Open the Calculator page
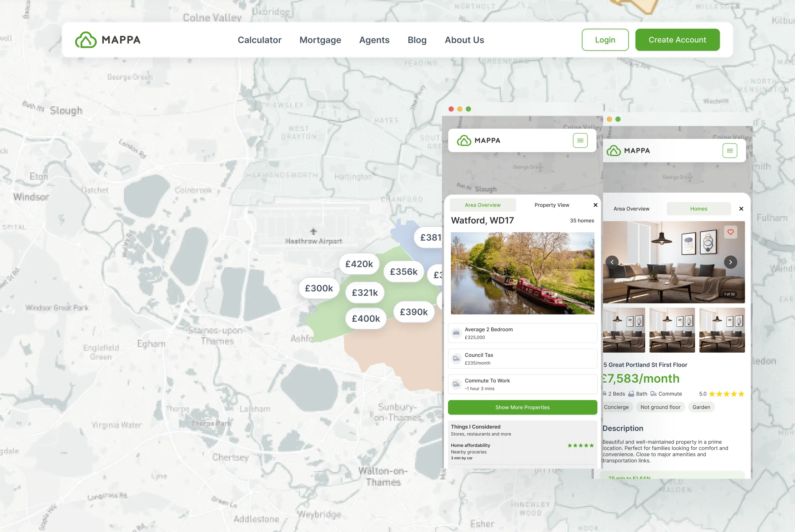795x532 pixels. point(259,40)
